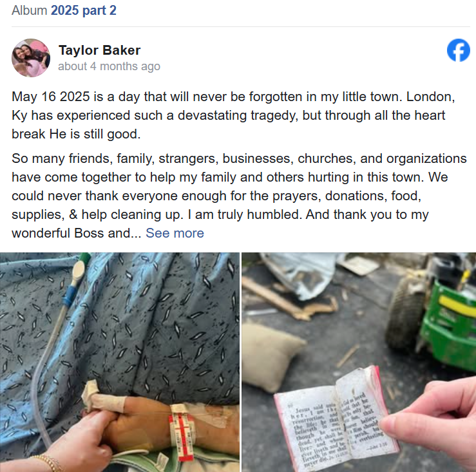This screenshot has width=476, height=472.
Task: Click the tan sandbag in right photo
Action: tap(272, 357)
